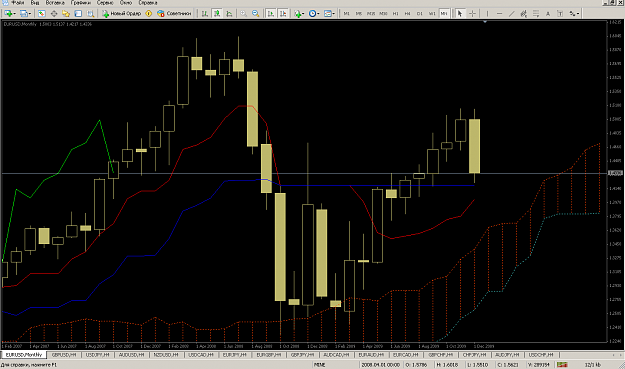Open the Navigator folder-star icon
The image size is (625, 369).
(x=66, y=14)
